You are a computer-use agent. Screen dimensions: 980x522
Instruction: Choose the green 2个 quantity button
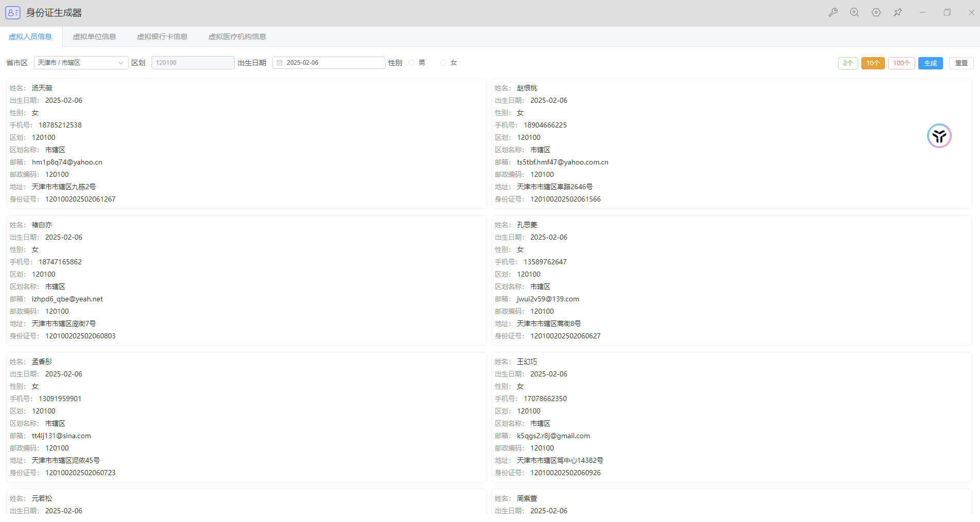click(847, 63)
